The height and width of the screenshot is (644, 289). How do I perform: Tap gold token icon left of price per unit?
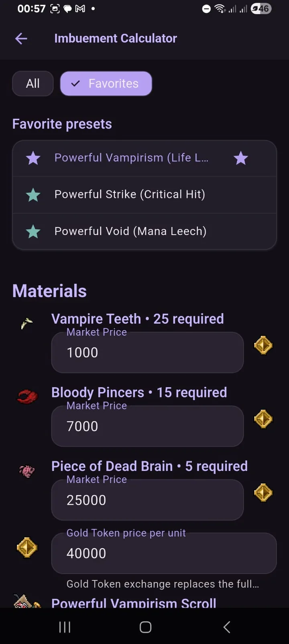point(27,548)
